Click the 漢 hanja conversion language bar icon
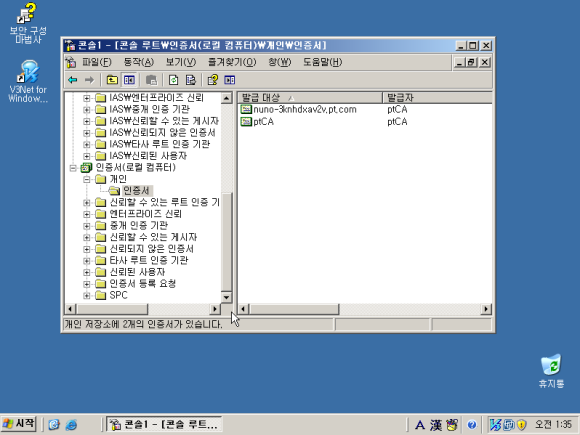This screenshot has height=435, width=580. coord(436,425)
